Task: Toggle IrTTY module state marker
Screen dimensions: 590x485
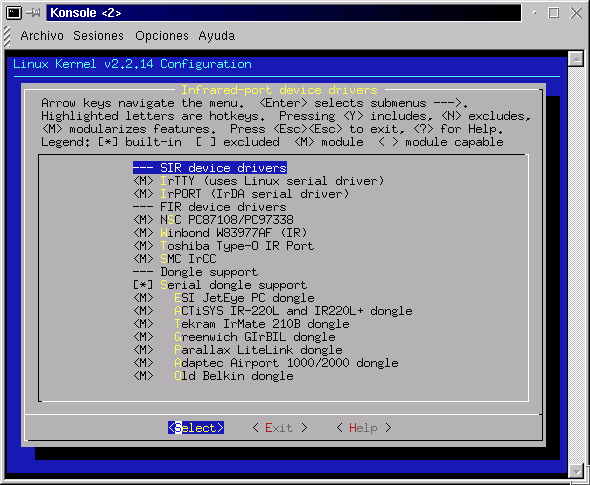Action: pos(143,181)
